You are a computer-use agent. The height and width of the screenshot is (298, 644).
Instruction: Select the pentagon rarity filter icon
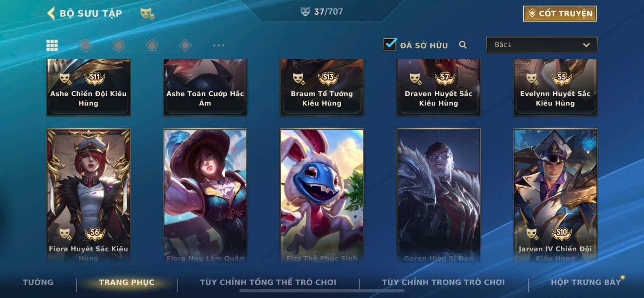152,45
